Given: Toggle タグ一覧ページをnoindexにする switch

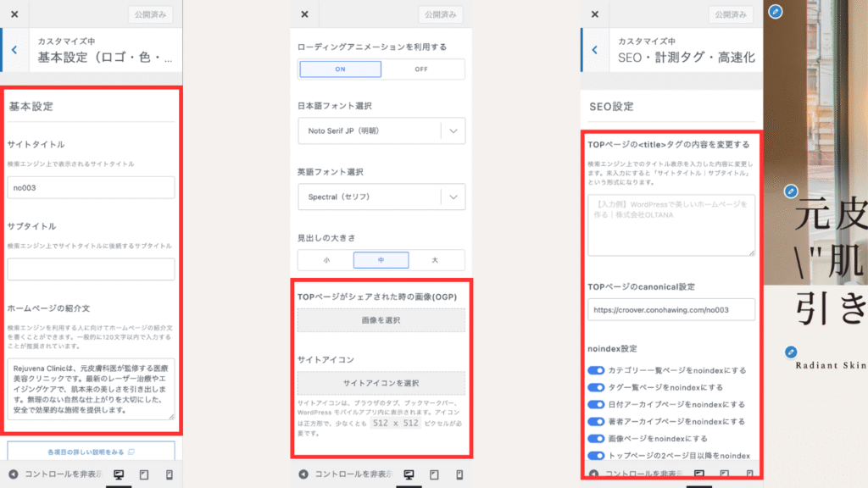Looking at the screenshot, I should click(596, 387).
